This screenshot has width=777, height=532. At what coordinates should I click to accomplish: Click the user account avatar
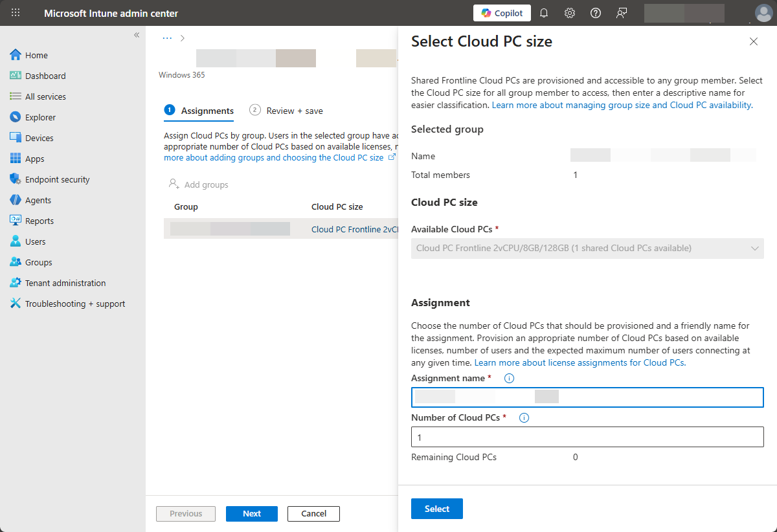(x=764, y=13)
